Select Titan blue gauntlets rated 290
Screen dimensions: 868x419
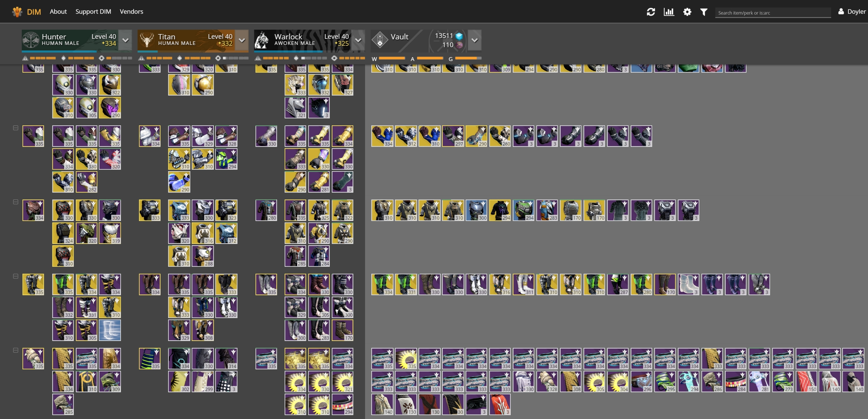click(x=179, y=182)
